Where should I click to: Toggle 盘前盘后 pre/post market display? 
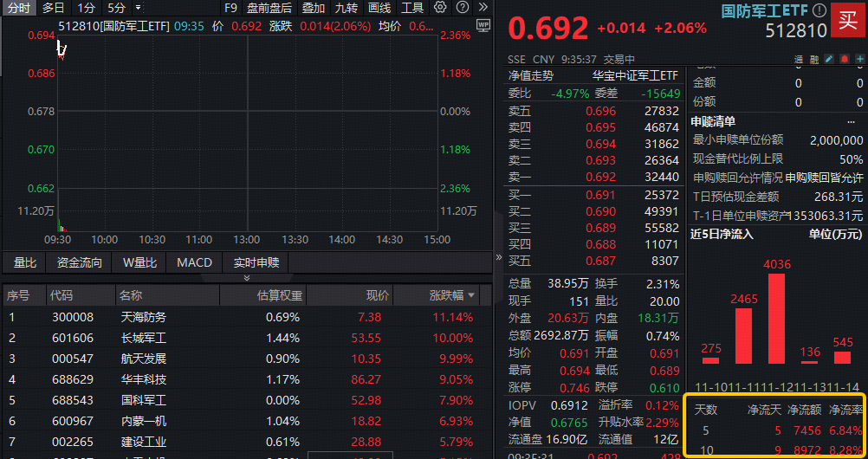[x=269, y=8]
